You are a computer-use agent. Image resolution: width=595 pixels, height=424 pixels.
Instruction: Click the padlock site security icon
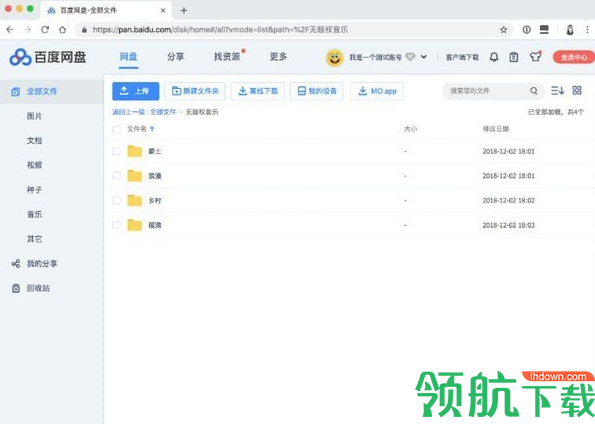coord(84,30)
